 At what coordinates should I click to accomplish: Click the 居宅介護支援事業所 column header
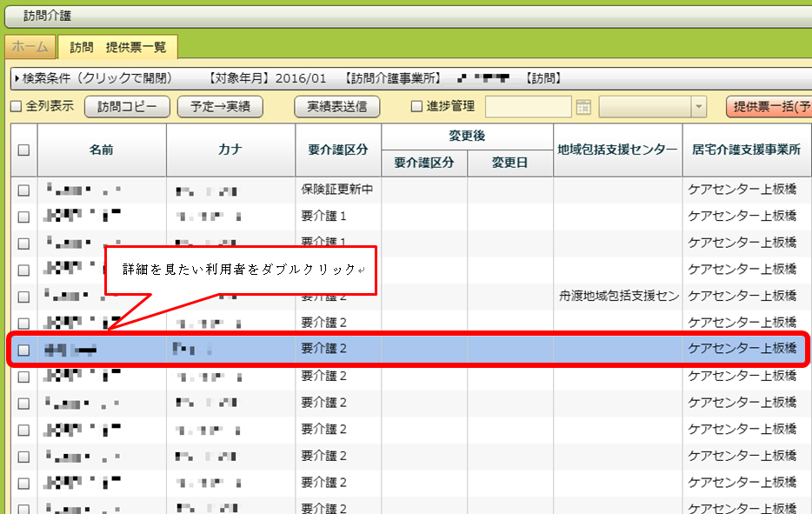(x=746, y=150)
